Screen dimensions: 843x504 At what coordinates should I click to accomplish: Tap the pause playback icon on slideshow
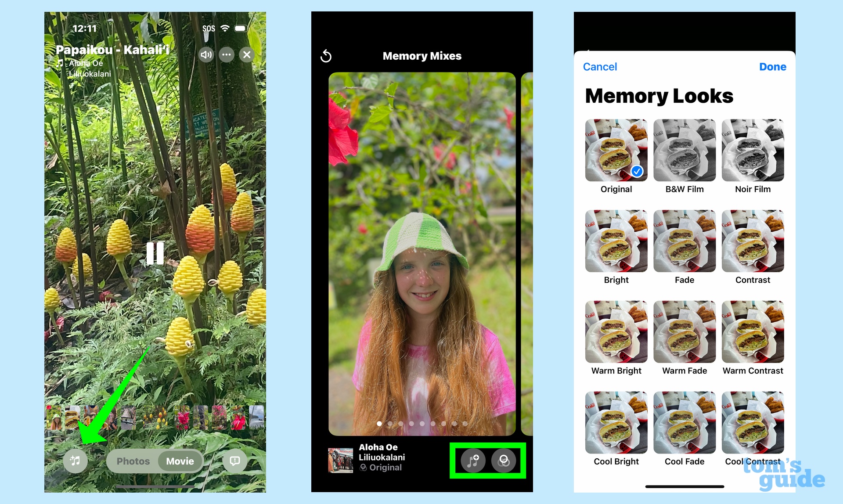point(154,252)
